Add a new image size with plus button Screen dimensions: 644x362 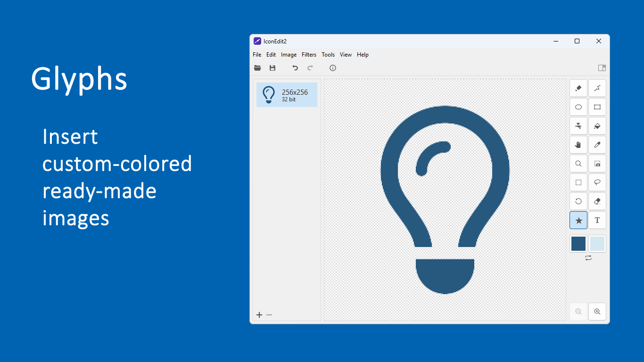[x=259, y=315]
